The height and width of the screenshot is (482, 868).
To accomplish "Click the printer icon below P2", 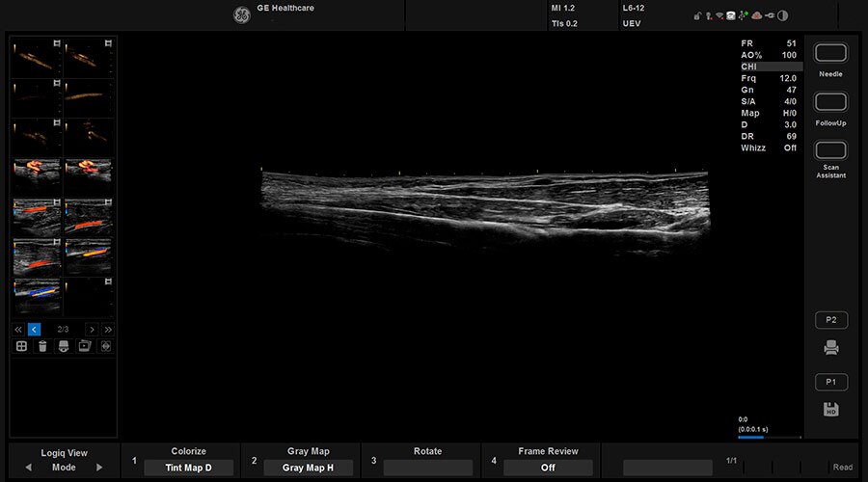I will (830, 348).
